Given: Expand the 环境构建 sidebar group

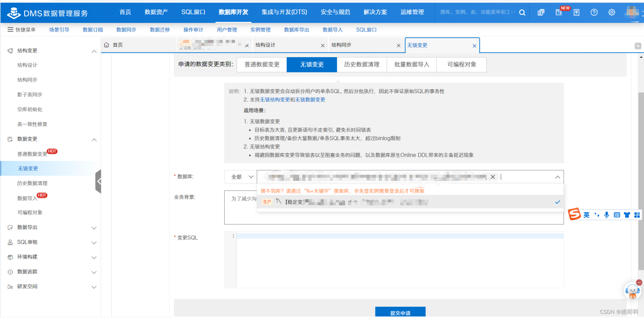Looking at the screenshot, I should coord(94,258).
